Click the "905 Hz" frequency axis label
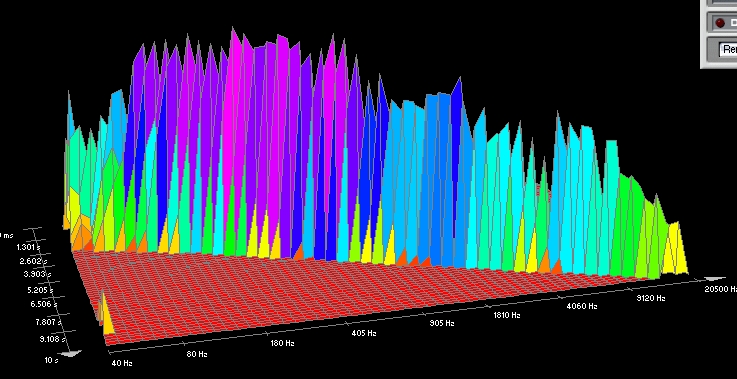The height and width of the screenshot is (379, 737). click(442, 323)
